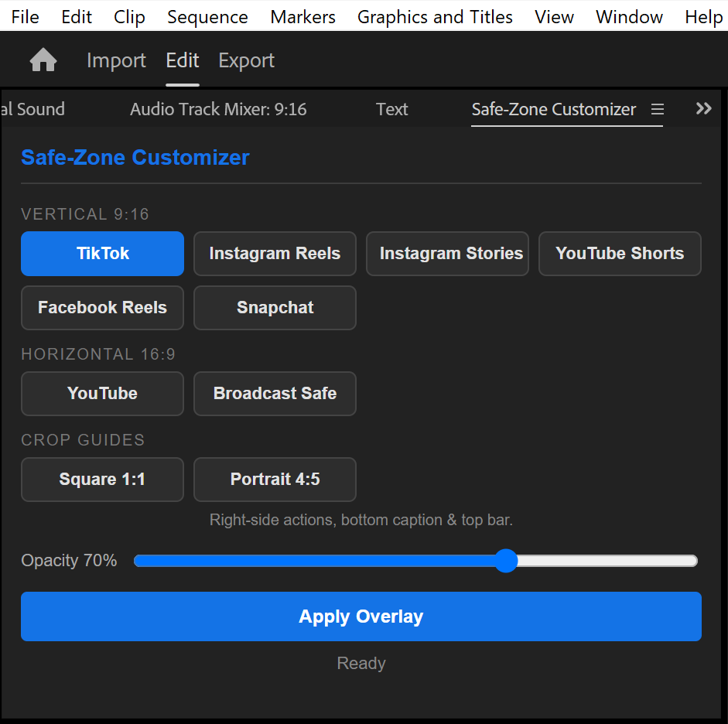Screen dimensions: 728x724
Task: Select the YouTube Shorts preset
Action: [x=620, y=254]
